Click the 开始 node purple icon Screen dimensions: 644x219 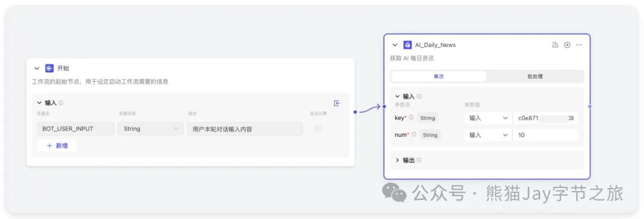click(49, 68)
